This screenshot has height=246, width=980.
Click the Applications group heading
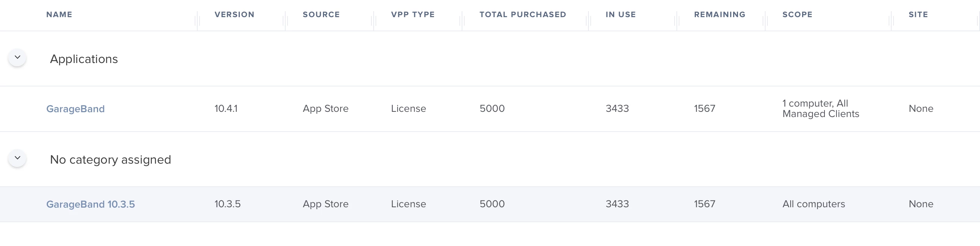coord(84,59)
